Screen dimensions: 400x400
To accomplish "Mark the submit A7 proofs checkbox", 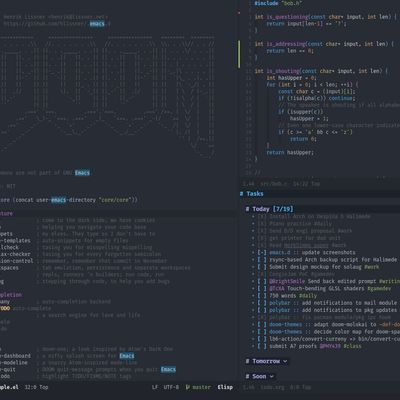I will coord(262,346).
